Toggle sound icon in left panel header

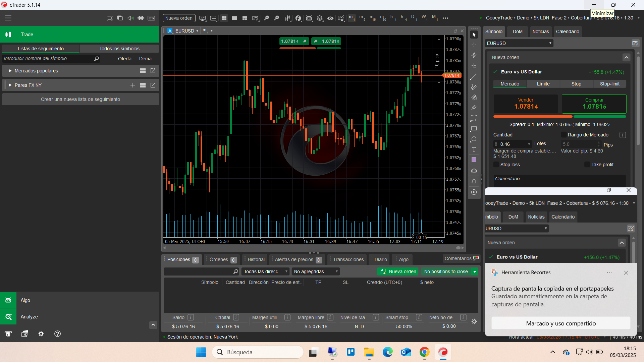click(130, 18)
